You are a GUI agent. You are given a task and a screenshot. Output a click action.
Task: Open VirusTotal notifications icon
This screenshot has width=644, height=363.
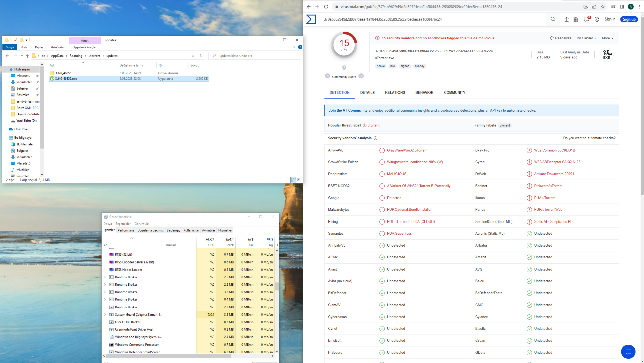[587, 19]
